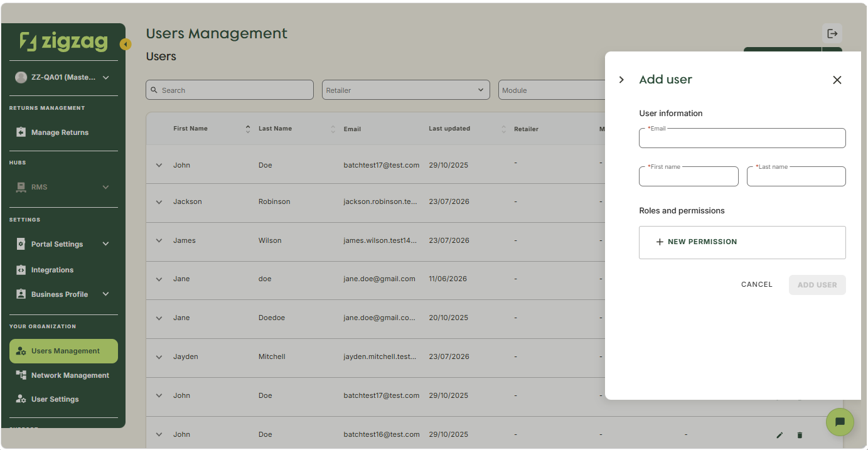Image resolution: width=868 pixels, height=450 pixels.
Task: Click the zigzag logo
Action: (63, 42)
